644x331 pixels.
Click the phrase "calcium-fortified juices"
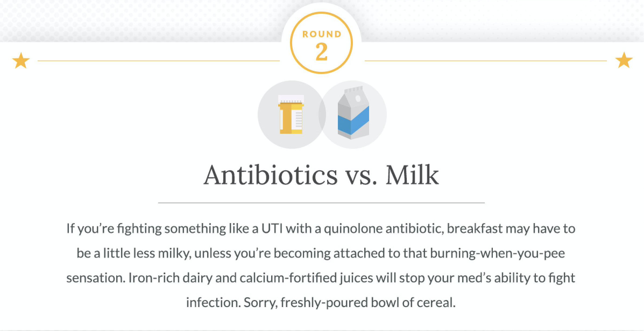point(306,278)
